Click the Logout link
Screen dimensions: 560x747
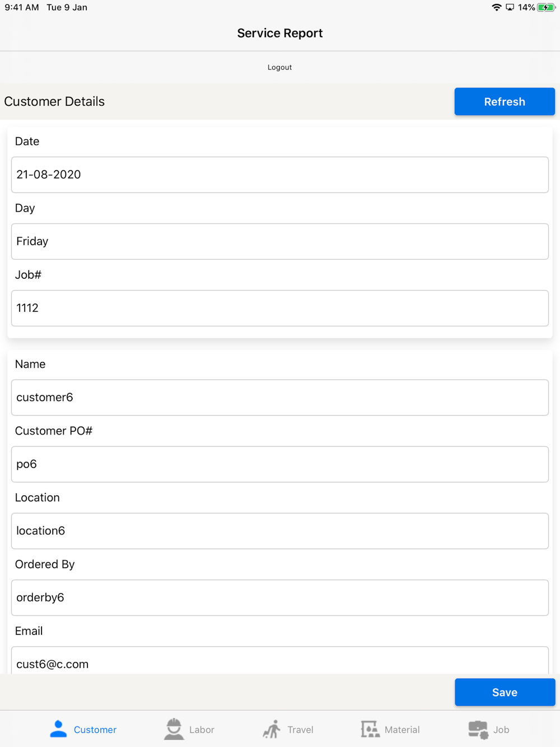[x=279, y=67]
